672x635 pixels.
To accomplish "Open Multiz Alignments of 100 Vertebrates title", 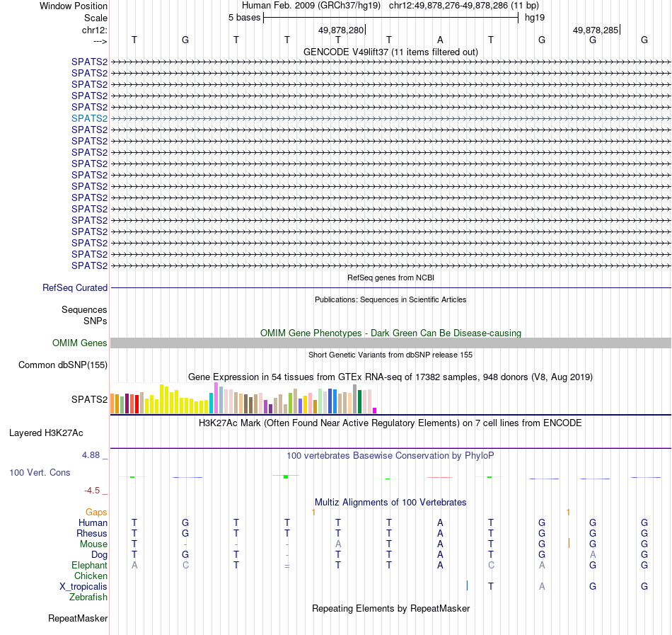I will point(390,502).
